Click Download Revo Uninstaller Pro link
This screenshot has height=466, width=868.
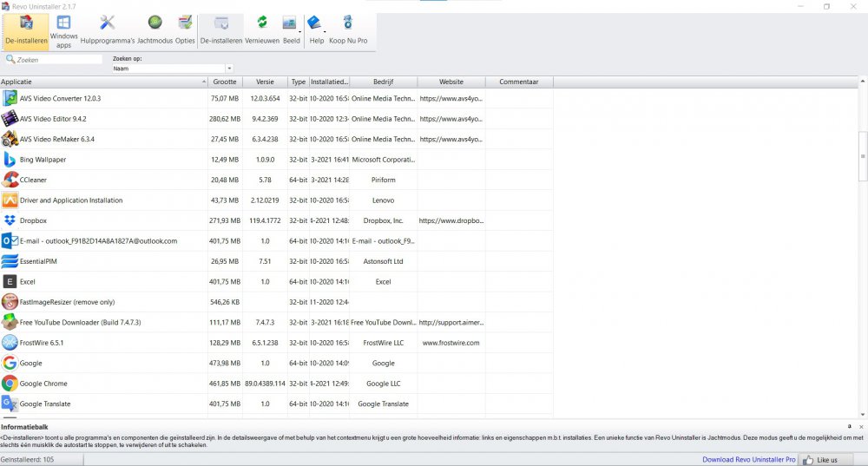click(747, 459)
